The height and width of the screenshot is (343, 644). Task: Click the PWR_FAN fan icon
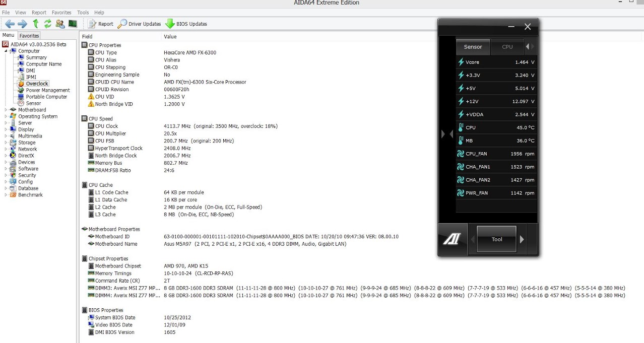461,193
